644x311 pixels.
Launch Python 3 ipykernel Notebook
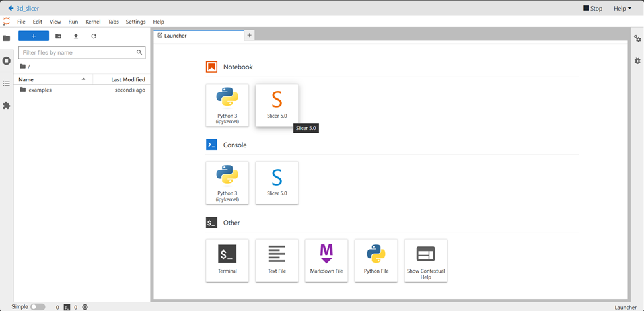click(x=227, y=105)
